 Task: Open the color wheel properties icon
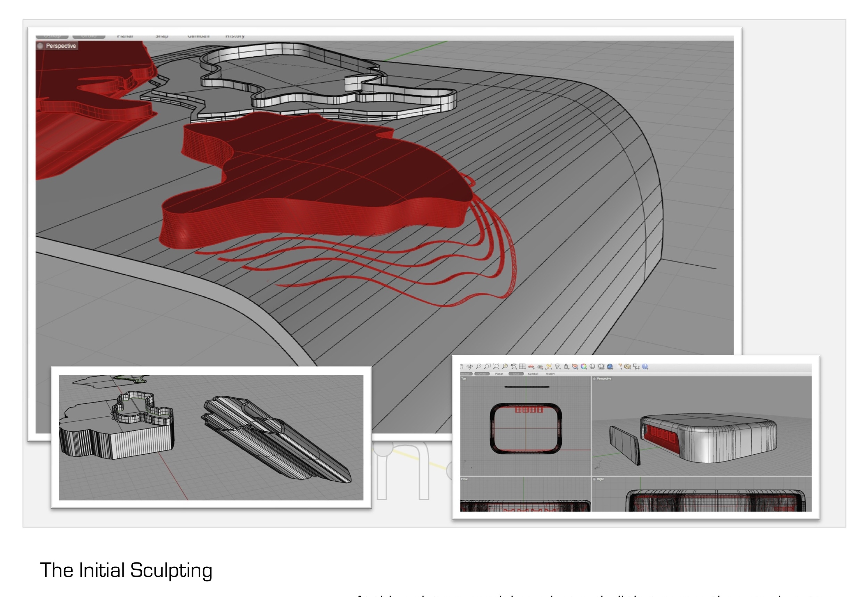pyautogui.click(x=584, y=367)
